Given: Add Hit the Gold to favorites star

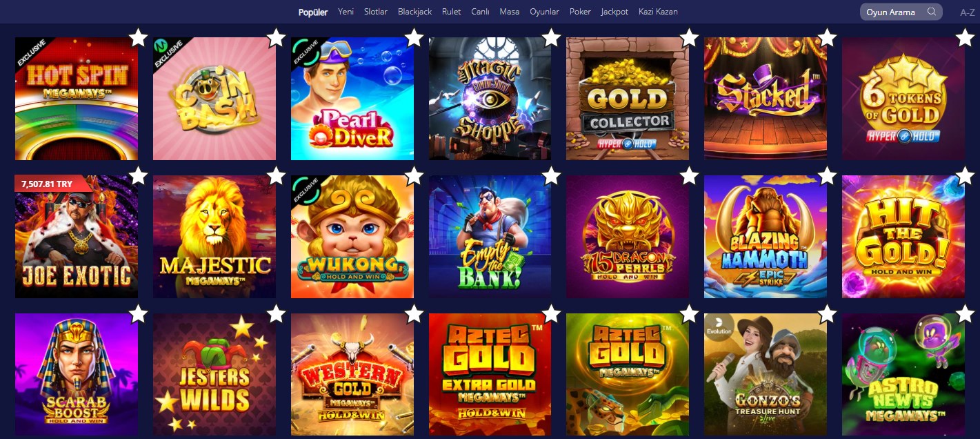Looking at the screenshot, I should (x=965, y=175).
